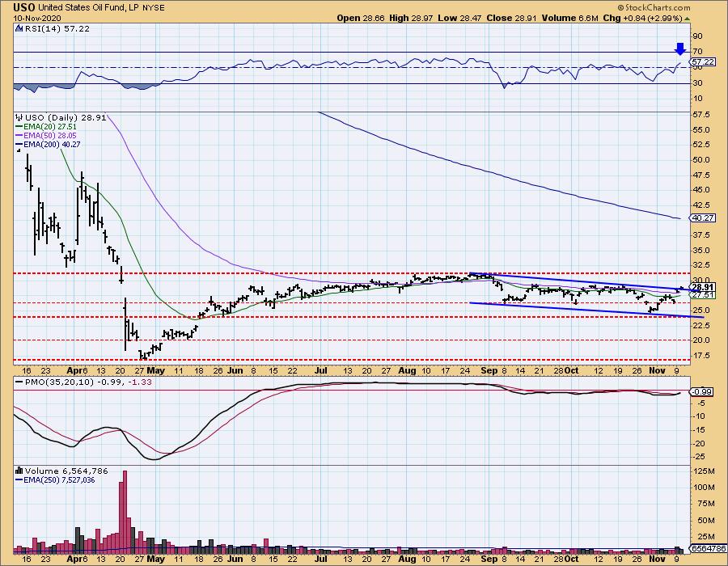Click the RSI(14) indicator legend icon
The height and width of the screenshot is (566, 728).
[x=19, y=28]
